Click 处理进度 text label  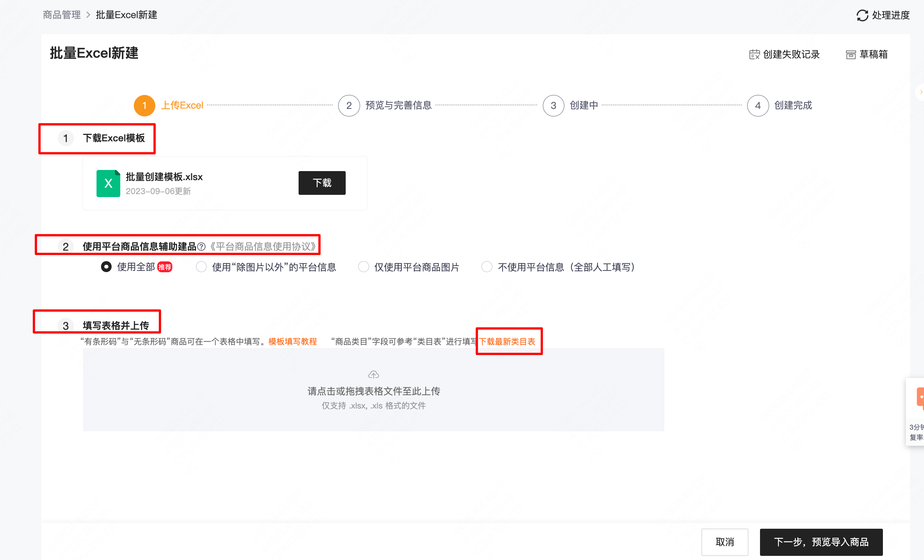[891, 15]
